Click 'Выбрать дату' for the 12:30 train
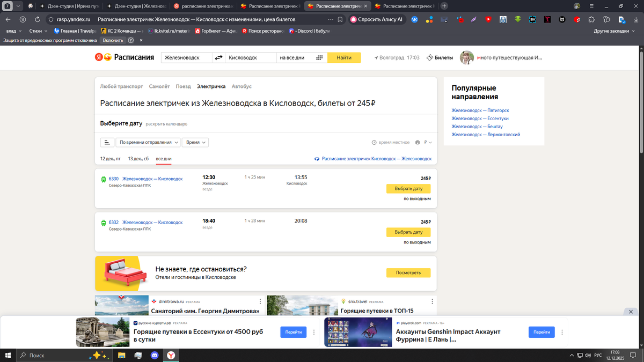The width and height of the screenshot is (644, 362). [x=408, y=189]
